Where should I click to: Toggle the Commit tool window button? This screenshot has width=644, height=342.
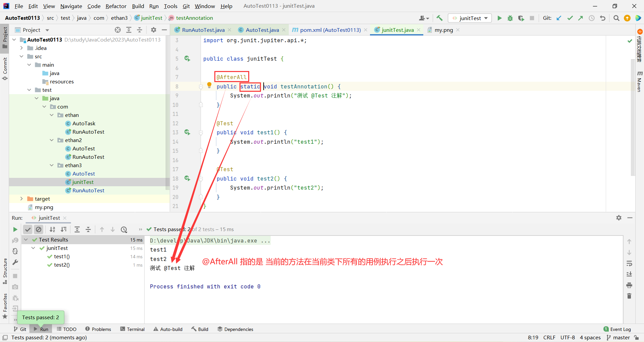(x=5, y=69)
